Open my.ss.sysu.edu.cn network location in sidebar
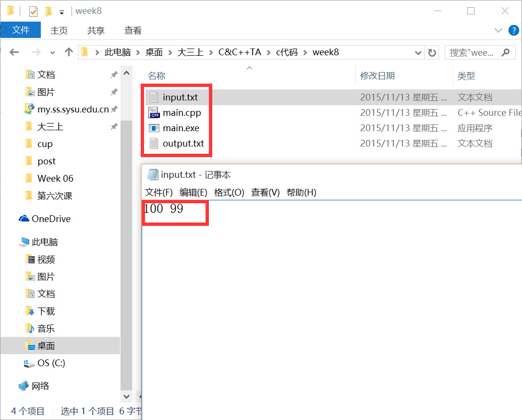This screenshot has height=420, width=522. [x=73, y=109]
